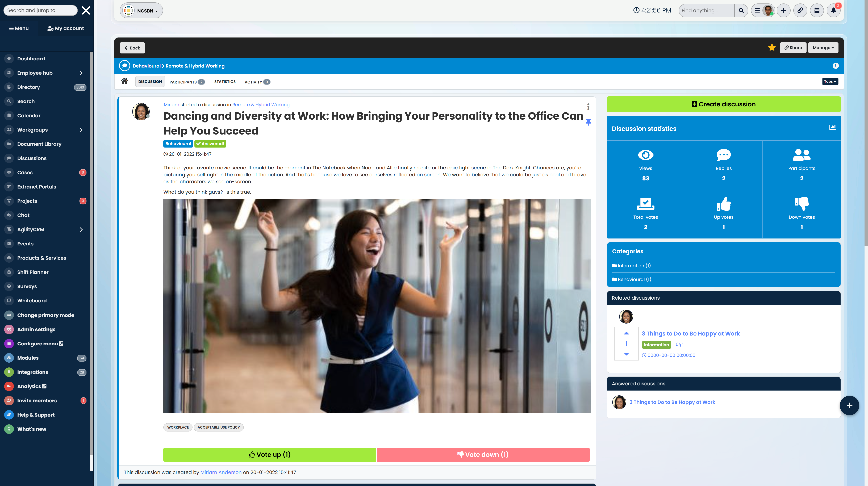
Task: Click Vote up (1) button
Action: (x=270, y=454)
